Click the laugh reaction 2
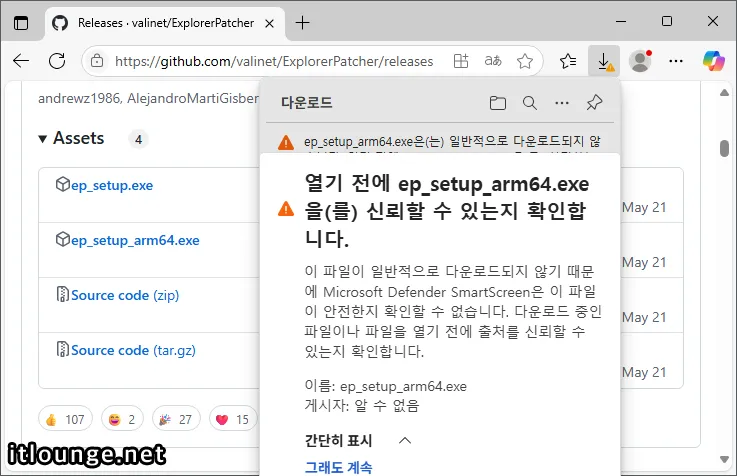The width and height of the screenshot is (737, 476). [122, 419]
